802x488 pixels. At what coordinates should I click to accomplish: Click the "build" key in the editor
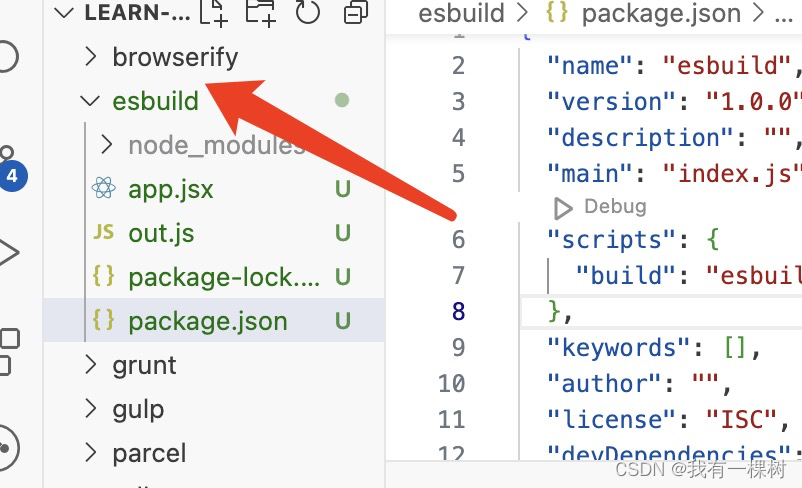tap(626, 275)
